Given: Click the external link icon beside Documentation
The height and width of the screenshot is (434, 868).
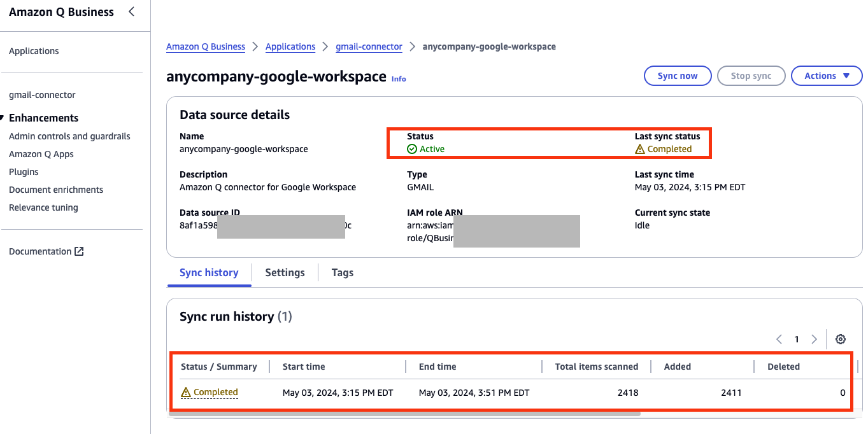Looking at the screenshot, I should (x=79, y=251).
